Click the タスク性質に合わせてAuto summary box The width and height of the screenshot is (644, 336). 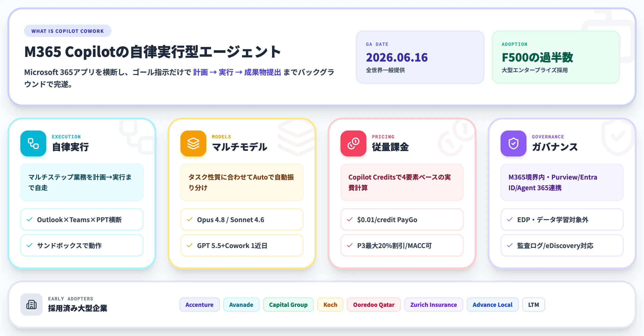point(242,182)
